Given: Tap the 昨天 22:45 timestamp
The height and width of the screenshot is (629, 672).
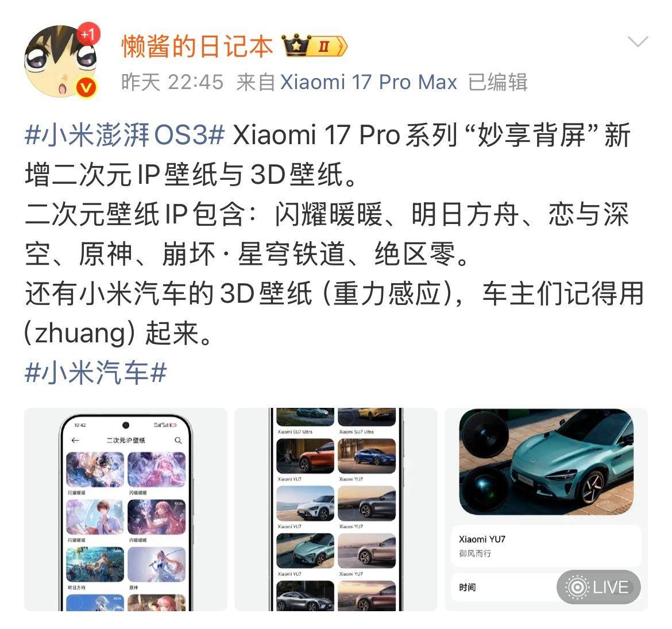Looking at the screenshot, I should [x=172, y=82].
